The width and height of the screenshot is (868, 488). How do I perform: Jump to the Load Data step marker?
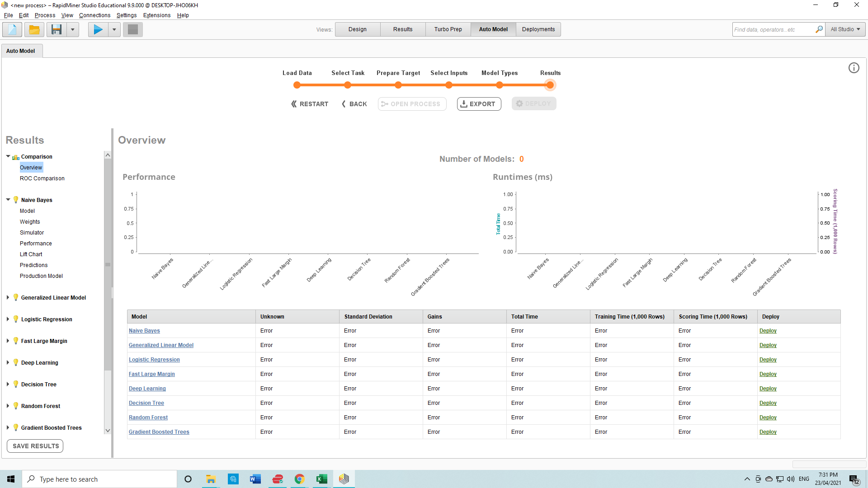(x=297, y=85)
